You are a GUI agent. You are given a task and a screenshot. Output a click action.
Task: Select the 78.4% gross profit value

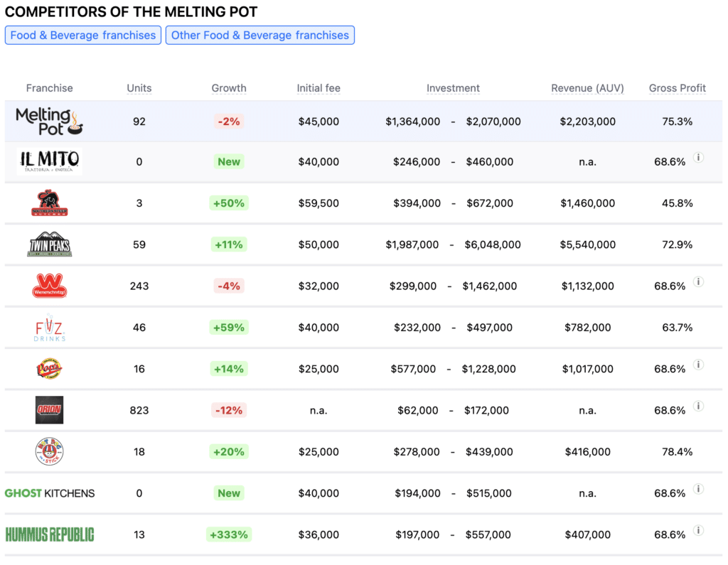click(677, 452)
